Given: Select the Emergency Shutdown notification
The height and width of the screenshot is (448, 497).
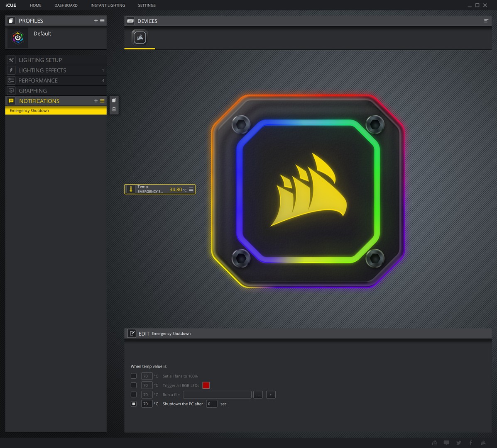Looking at the screenshot, I should click(56, 110).
